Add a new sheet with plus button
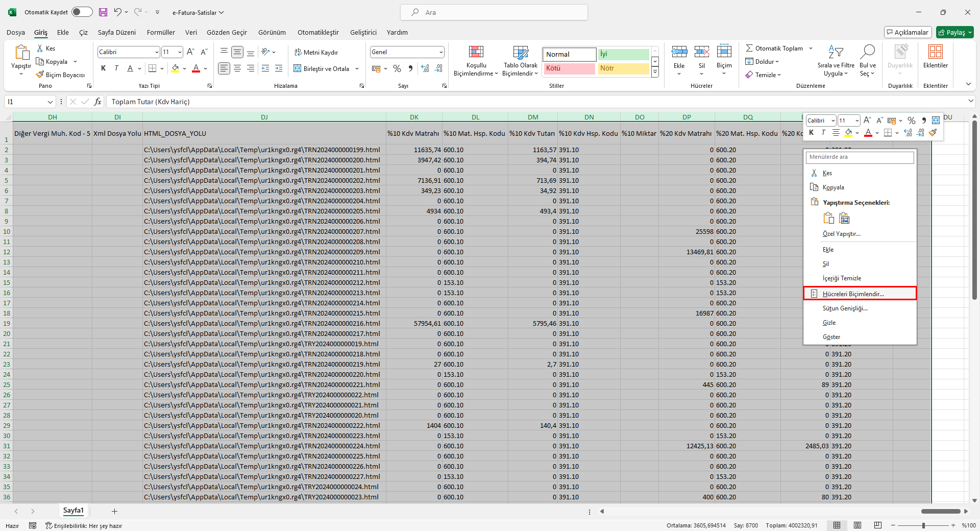980x531 pixels. [x=114, y=511]
